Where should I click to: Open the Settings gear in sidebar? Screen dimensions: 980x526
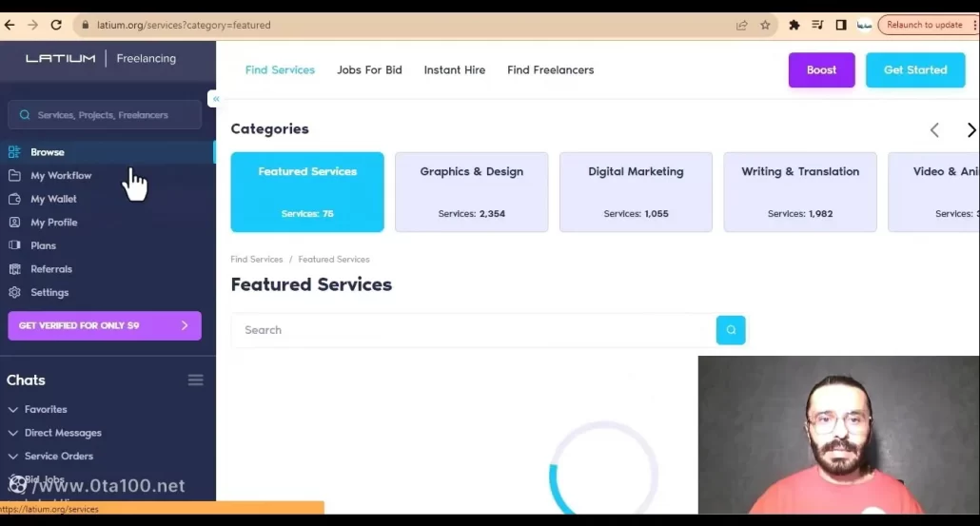tap(14, 293)
